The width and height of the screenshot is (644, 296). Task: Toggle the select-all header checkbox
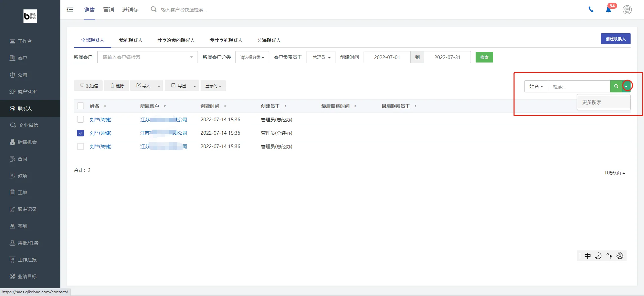(x=80, y=106)
